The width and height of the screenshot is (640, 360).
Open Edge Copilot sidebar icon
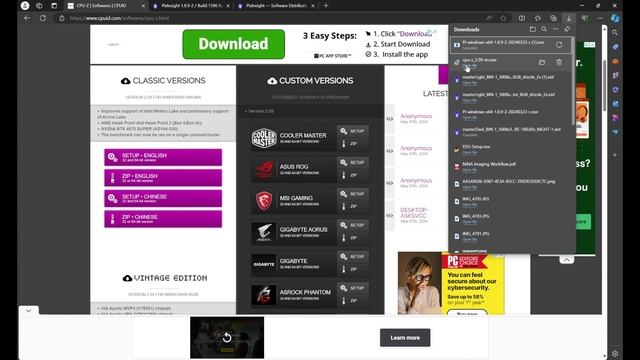(615, 18)
